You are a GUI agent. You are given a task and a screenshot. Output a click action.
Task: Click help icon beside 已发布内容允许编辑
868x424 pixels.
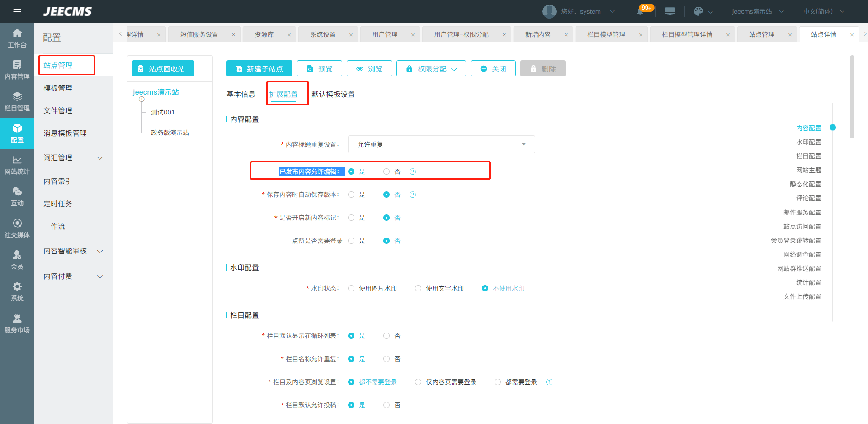(412, 172)
